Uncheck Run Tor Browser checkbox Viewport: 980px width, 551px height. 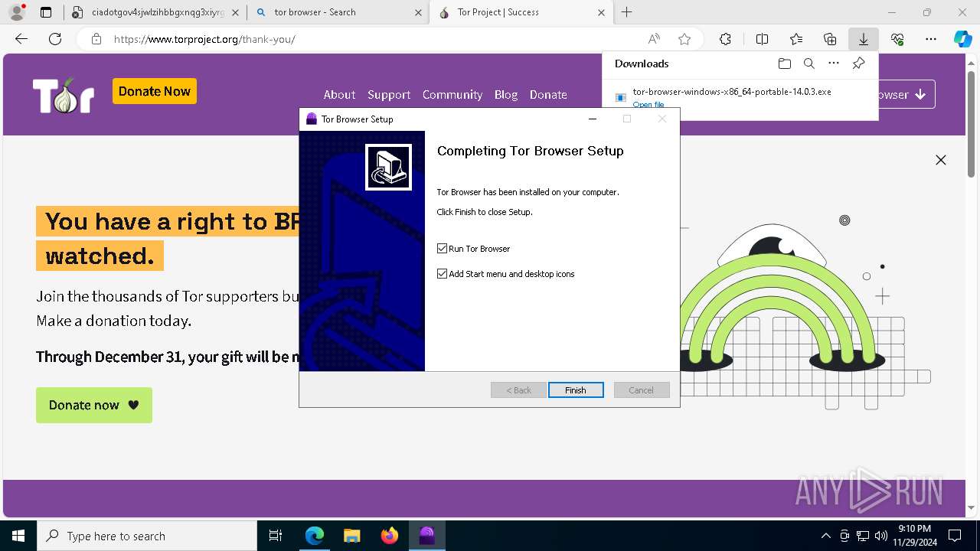click(442, 249)
